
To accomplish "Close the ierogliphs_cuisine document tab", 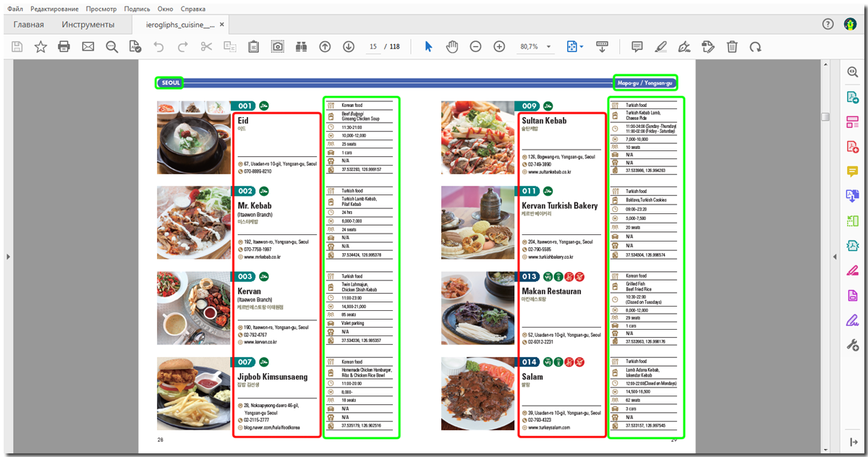I will point(222,25).
